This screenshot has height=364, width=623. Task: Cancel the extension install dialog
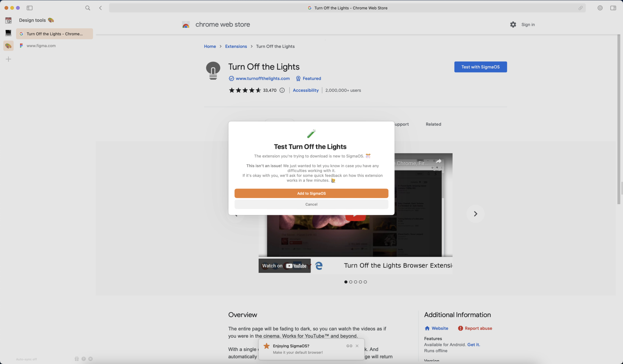point(311,204)
